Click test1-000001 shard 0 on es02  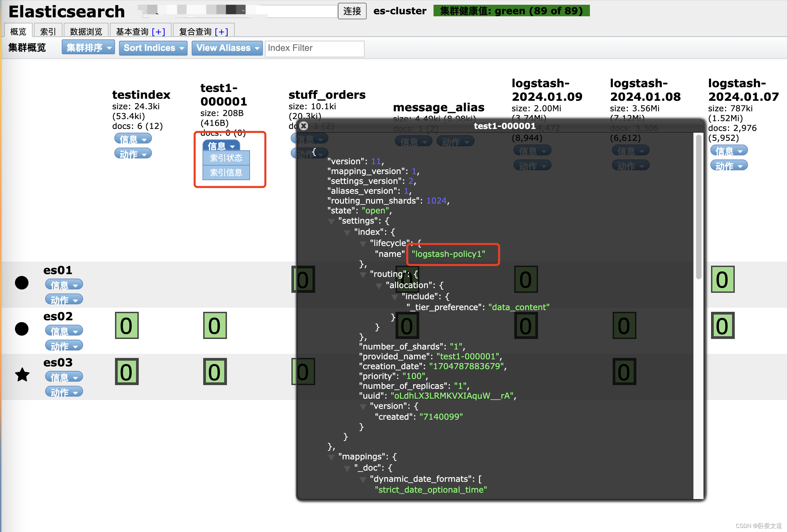[x=215, y=326]
